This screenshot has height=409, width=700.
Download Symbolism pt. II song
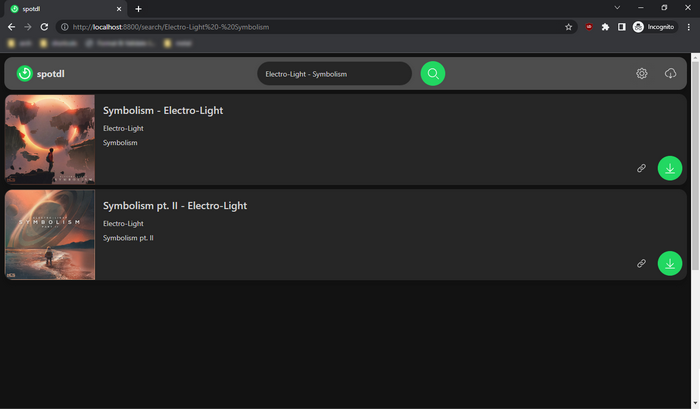pos(670,263)
